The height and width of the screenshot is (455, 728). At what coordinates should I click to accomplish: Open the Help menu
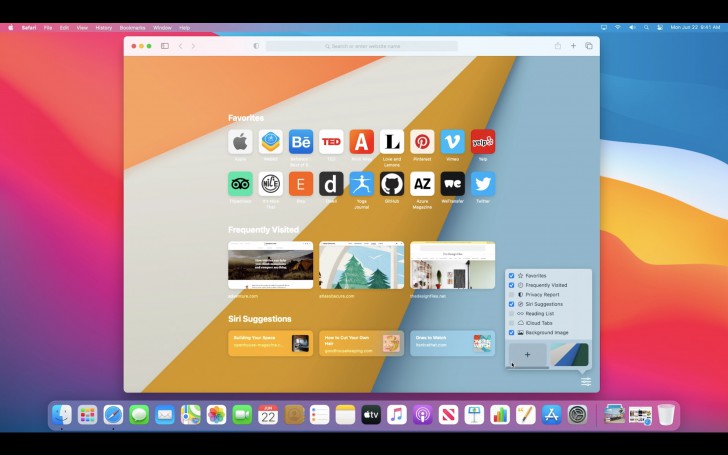point(184,28)
